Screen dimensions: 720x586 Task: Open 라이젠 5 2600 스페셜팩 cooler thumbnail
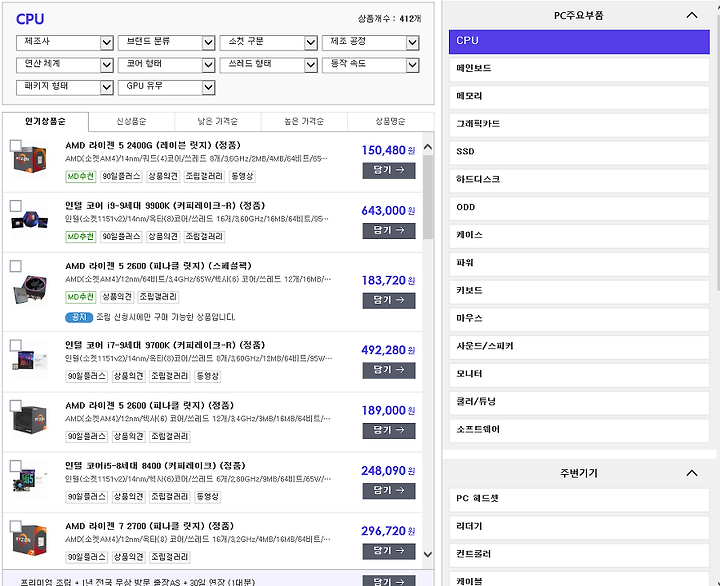(x=30, y=289)
